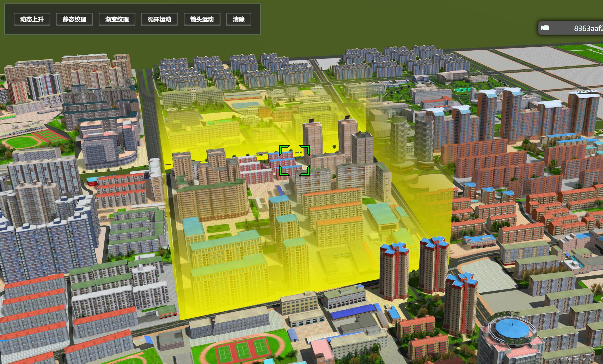Image resolution: width=603 pixels, height=364 pixels.
Task: Enable 箭头运动 (arrow motion) effect
Action: point(202,20)
